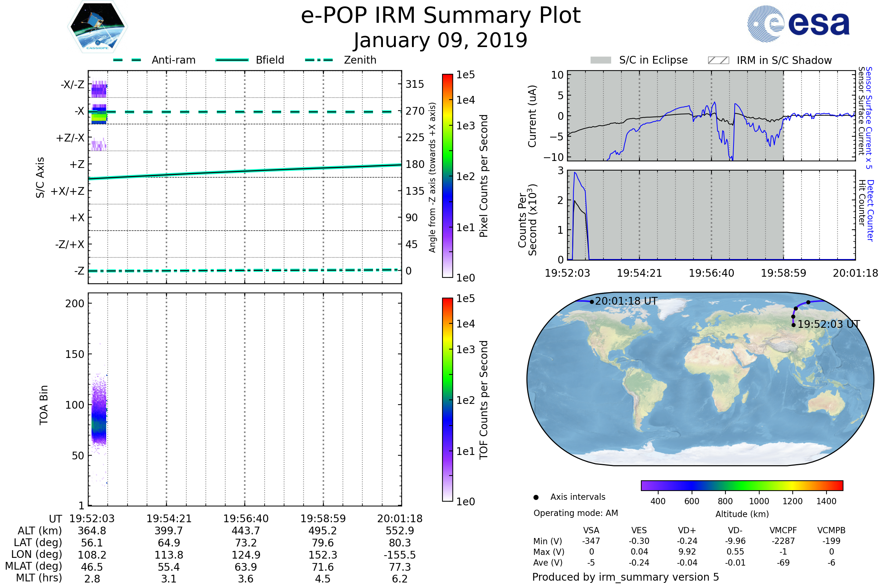Click the Pixel Counts per Second colorbar

(447, 176)
